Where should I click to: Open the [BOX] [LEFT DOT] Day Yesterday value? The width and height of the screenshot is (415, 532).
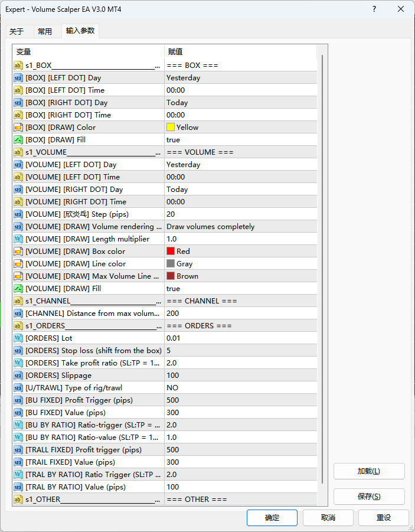pyautogui.click(x=241, y=78)
